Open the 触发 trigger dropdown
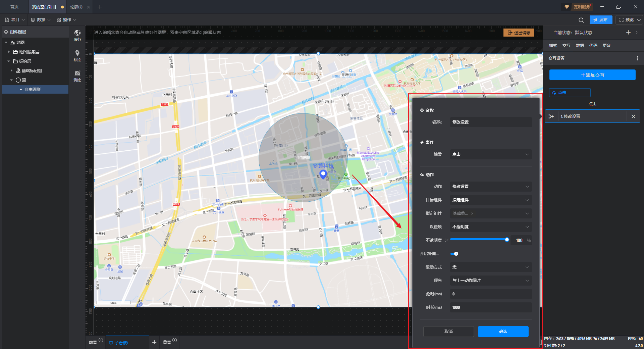The width and height of the screenshot is (644, 349). coord(491,154)
